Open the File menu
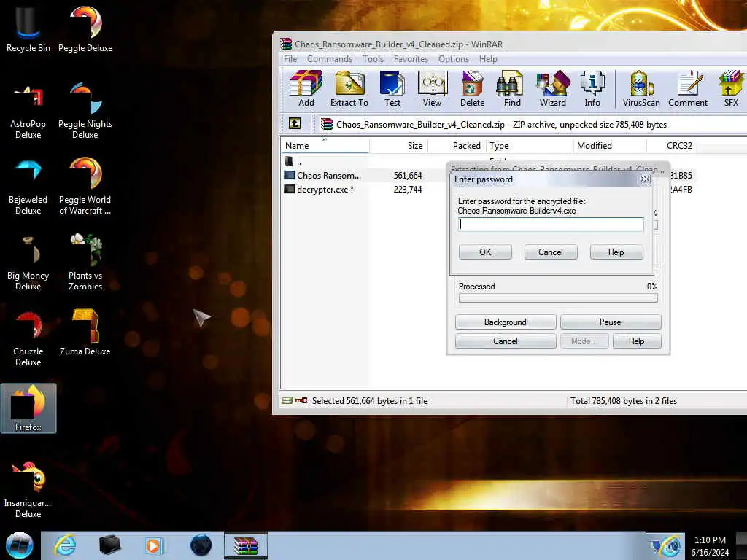747x560 pixels. tap(290, 59)
